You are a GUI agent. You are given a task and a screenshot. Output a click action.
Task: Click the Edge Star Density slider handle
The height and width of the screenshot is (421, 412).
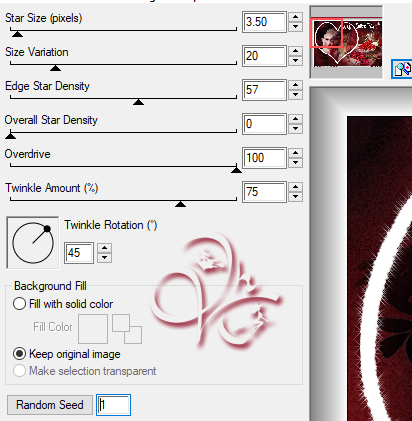(138, 102)
